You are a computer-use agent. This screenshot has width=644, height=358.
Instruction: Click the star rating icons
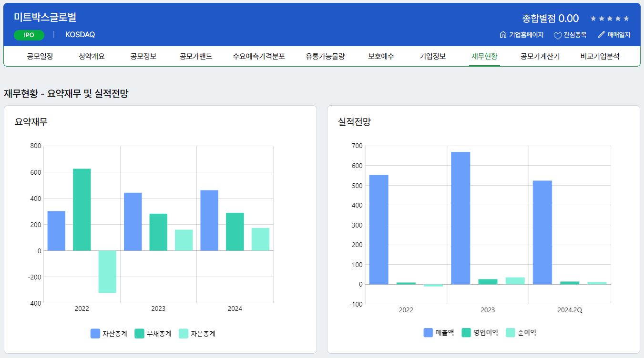coord(610,19)
